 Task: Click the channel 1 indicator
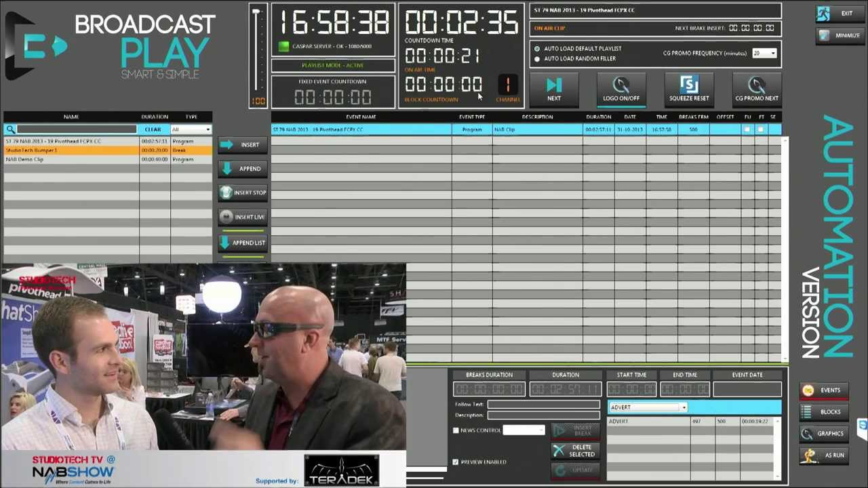tap(507, 84)
